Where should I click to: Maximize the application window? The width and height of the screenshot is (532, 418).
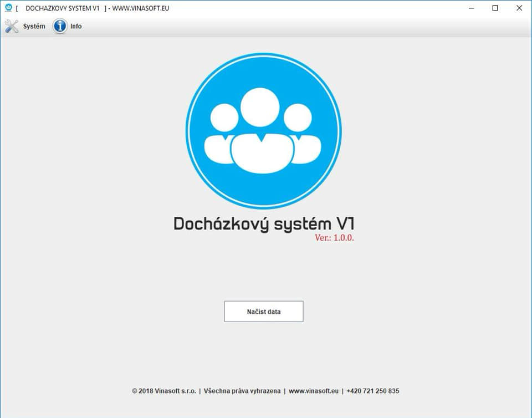[495, 8]
